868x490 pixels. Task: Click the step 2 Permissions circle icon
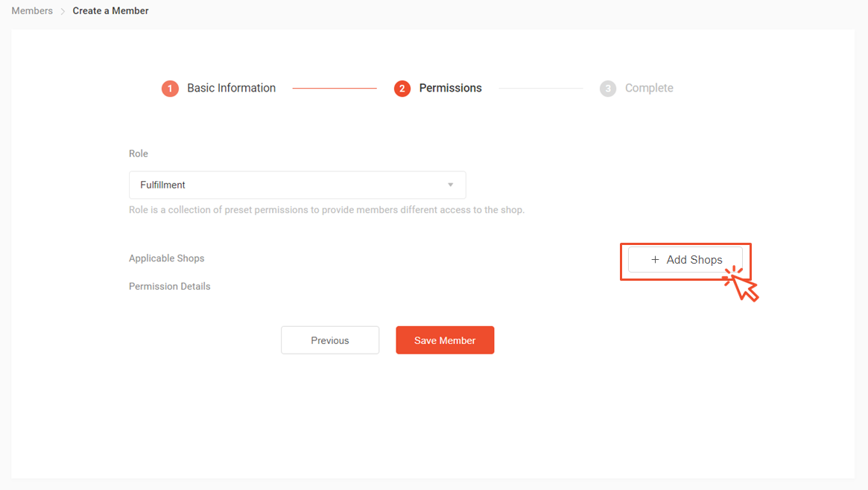[402, 89]
